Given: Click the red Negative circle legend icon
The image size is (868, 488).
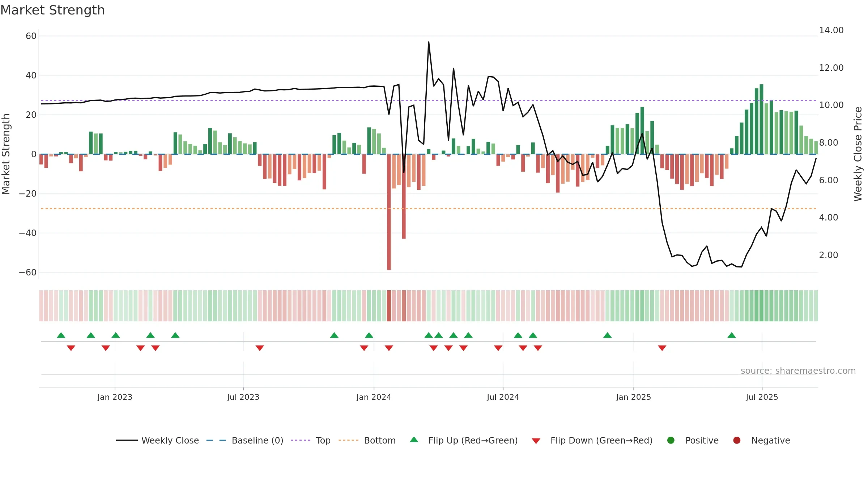Looking at the screenshot, I should (x=737, y=440).
